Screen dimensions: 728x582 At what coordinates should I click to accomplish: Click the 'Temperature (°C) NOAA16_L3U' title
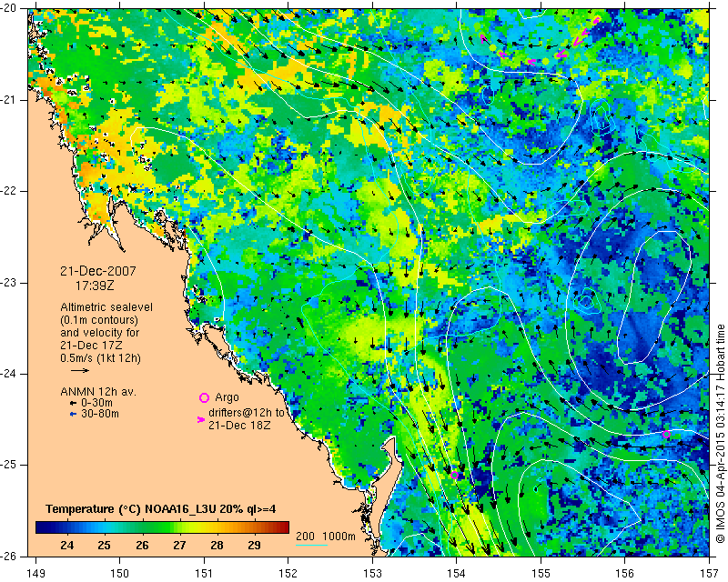click(x=130, y=509)
